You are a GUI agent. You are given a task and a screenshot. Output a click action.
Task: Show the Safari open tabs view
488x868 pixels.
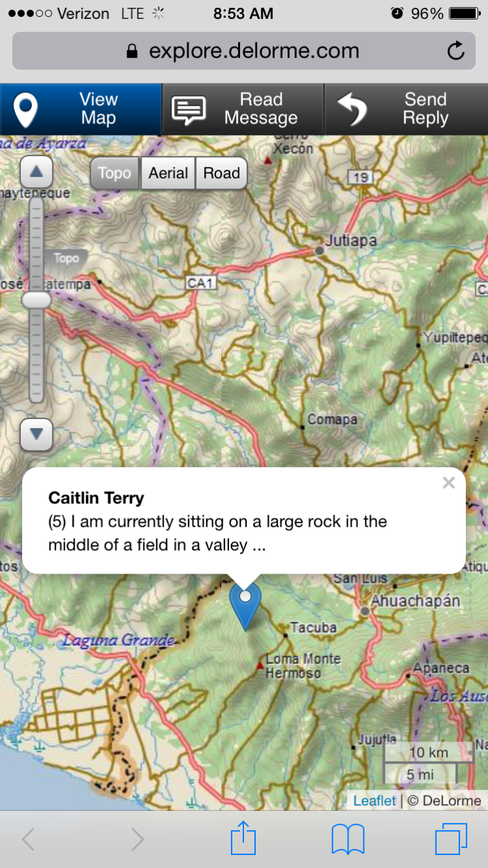coord(451,839)
